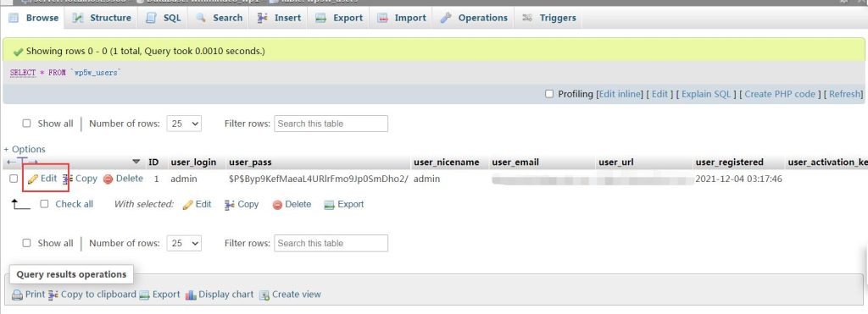
Task: Tick the upper Show all checkbox
Action: 26,124
